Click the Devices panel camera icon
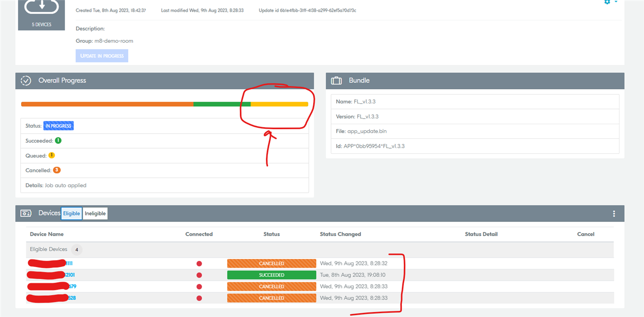This screenshot has width=644, height=317. (27, 213)
